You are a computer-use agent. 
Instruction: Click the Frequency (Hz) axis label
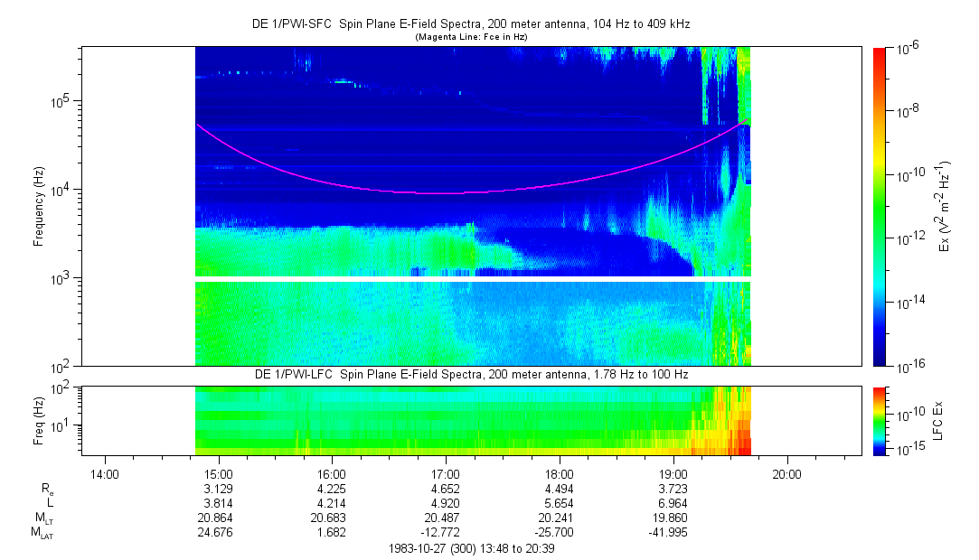click(x=39, y=207)
